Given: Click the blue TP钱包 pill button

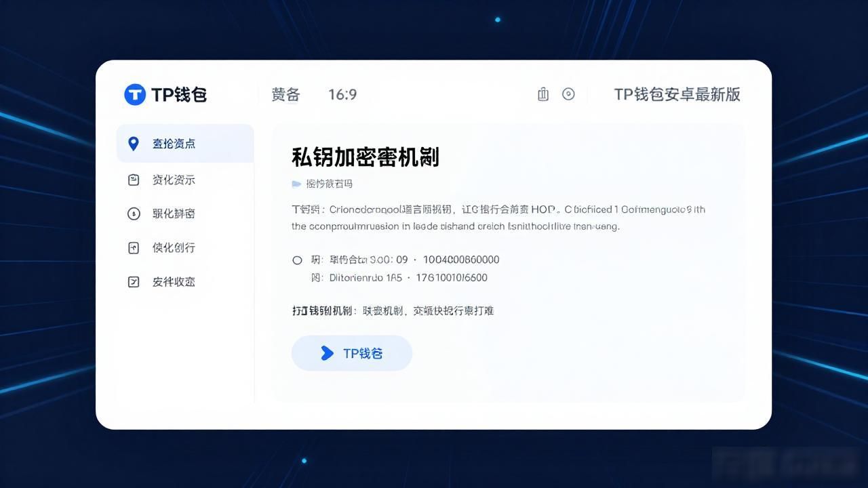Looking at the screenshot, I should pos(352,353).
